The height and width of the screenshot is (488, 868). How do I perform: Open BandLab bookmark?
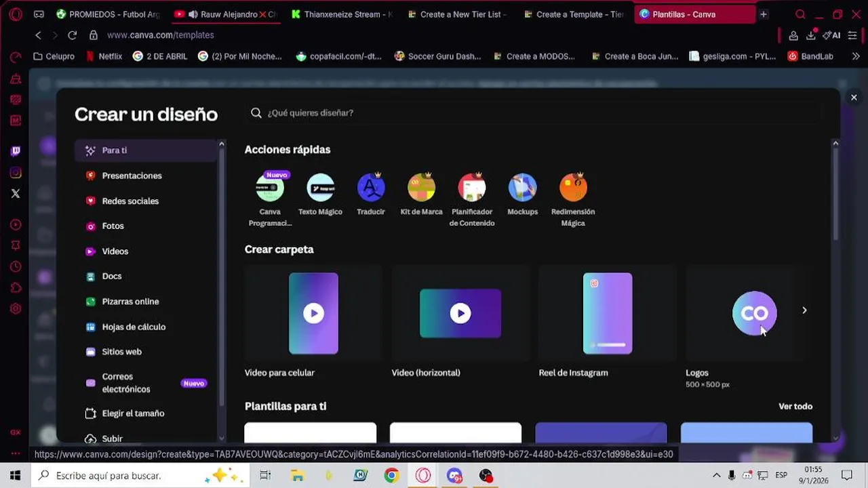(x=810, y=56)
